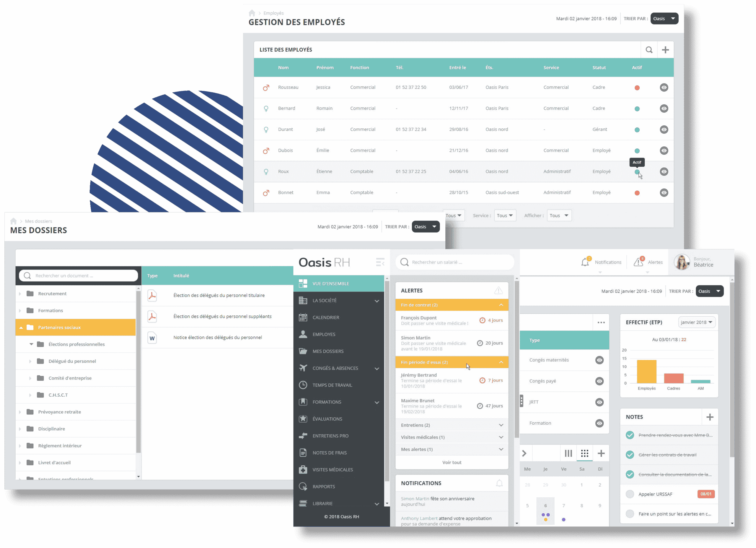Viewport: 756px width, 548px height.
Task: Add calendar event with plus icon
Action: (x=601, y=453)
